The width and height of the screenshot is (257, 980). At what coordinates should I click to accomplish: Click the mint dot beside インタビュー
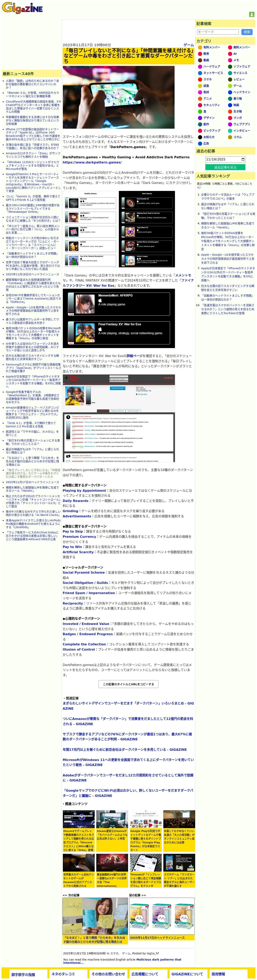(x=230, y=130)
